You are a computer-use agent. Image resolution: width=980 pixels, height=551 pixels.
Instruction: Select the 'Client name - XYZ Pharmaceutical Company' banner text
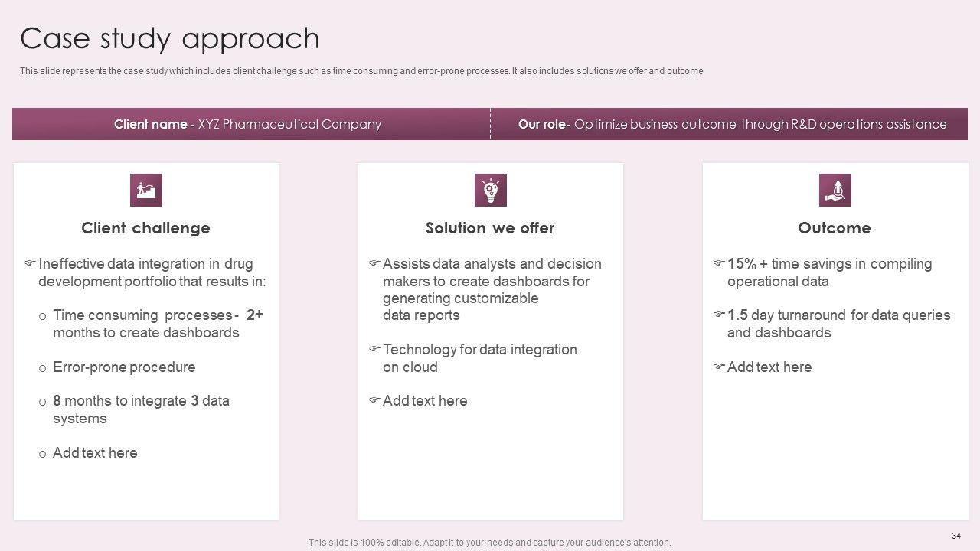247,124
